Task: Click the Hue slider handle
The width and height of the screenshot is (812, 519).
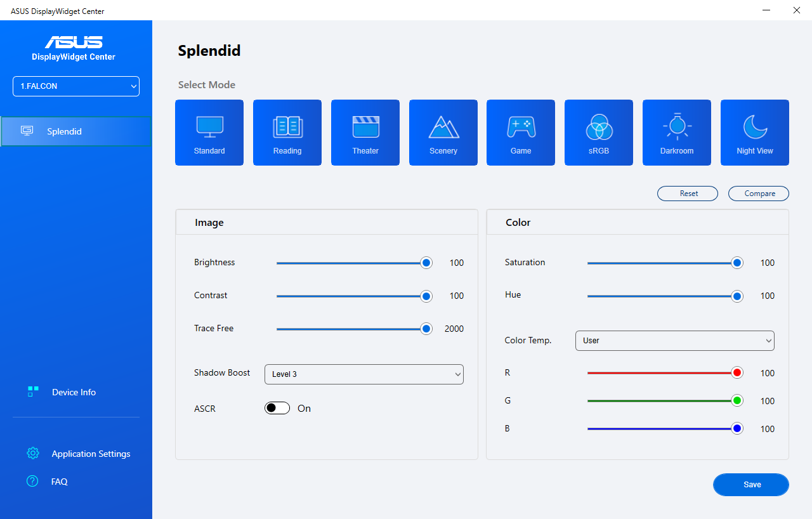Action: point(737,296)
